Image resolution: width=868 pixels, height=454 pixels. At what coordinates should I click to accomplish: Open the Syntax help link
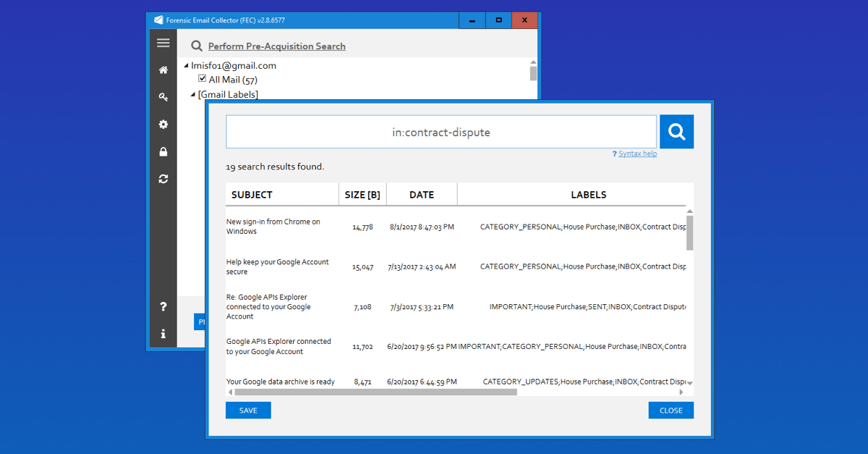637,154
